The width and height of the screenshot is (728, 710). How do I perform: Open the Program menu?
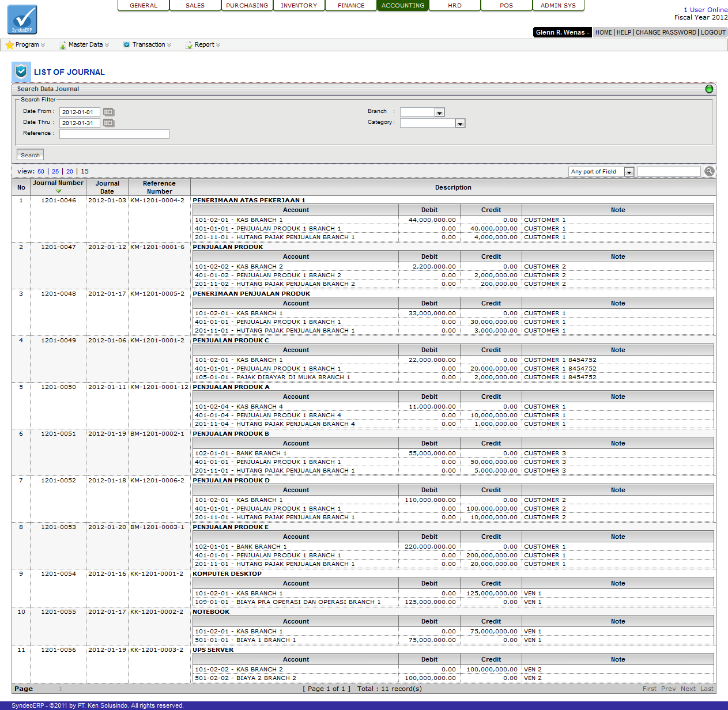click(x=27, y=45)
